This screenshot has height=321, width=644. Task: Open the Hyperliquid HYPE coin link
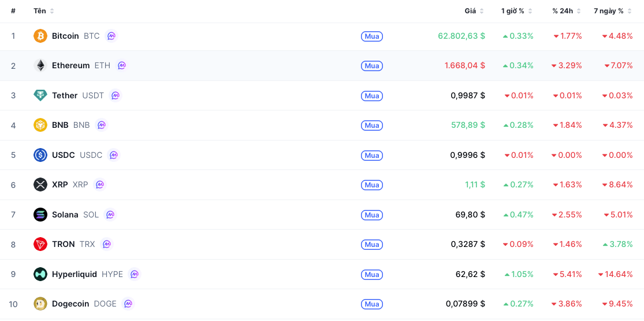tap(87, 274)
